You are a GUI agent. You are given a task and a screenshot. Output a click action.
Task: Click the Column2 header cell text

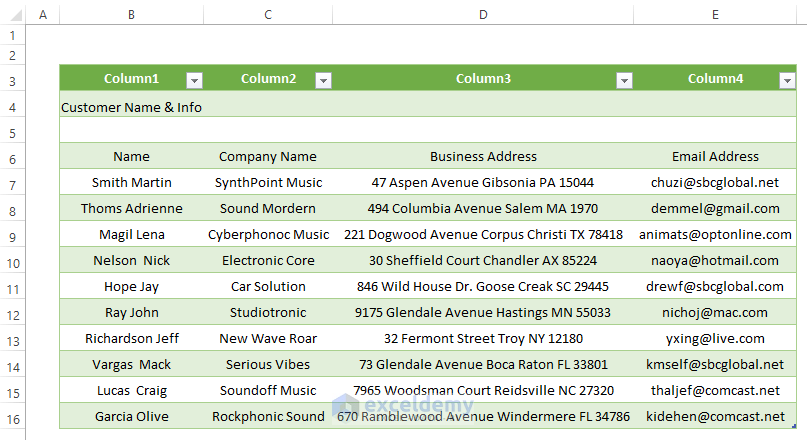pyautogui.click(x=269, y=78)
